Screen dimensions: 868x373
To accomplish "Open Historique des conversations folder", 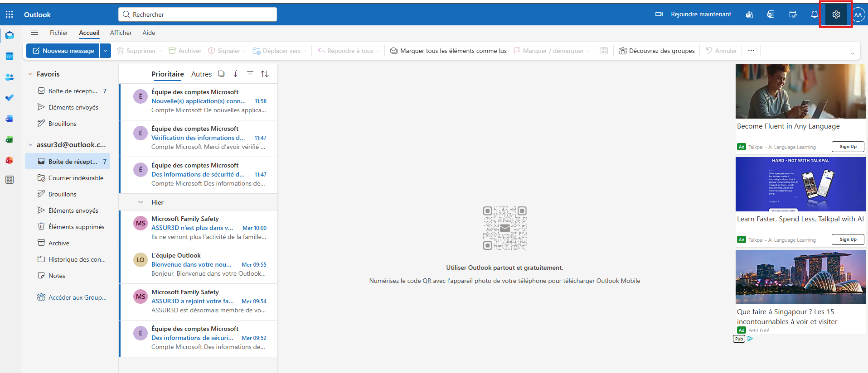I will pos(68,259).
